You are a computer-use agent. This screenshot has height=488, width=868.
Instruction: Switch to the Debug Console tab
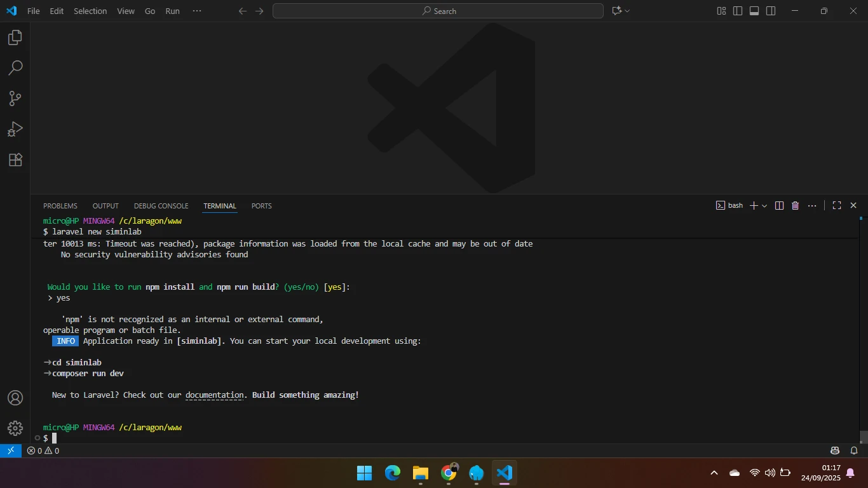[161, 206]
